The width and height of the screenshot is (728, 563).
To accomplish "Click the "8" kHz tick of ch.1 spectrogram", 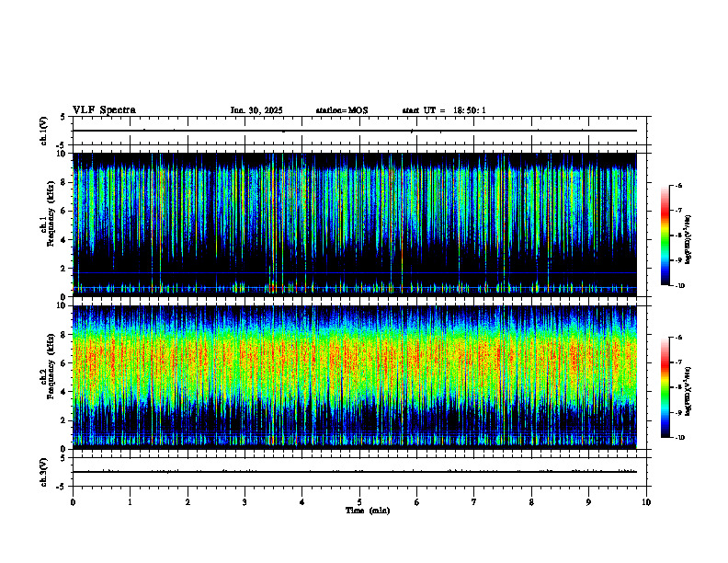I will coord(64,182).
